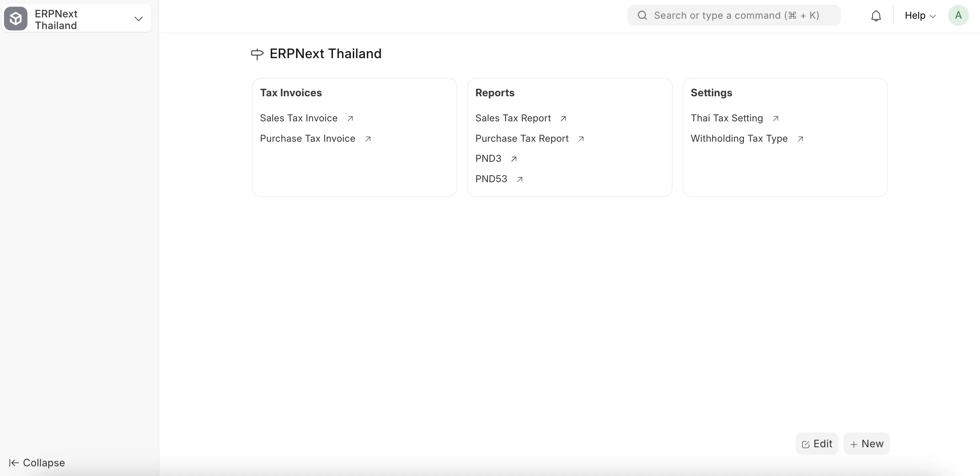Viewport: 980px width, 476px height.
Task: Click the arrow icon next to Withholding Tax Type
Action: (800, 139)
